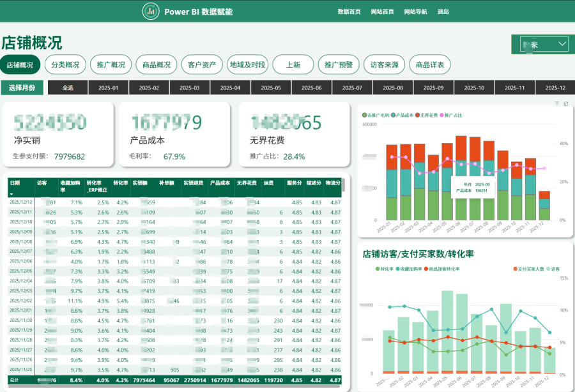
Task: Click the 支付买家人数 legend marker
Action: click(515, 269)
